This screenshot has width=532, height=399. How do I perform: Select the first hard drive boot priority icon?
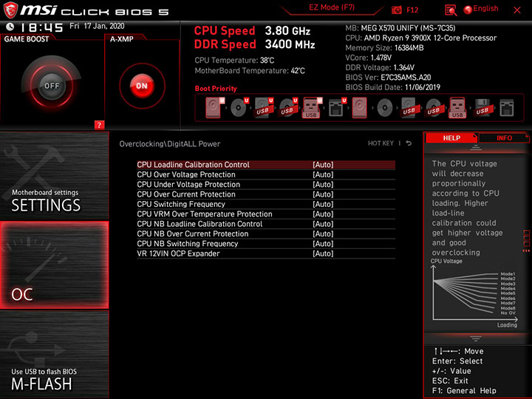click(x=213, y=108)
